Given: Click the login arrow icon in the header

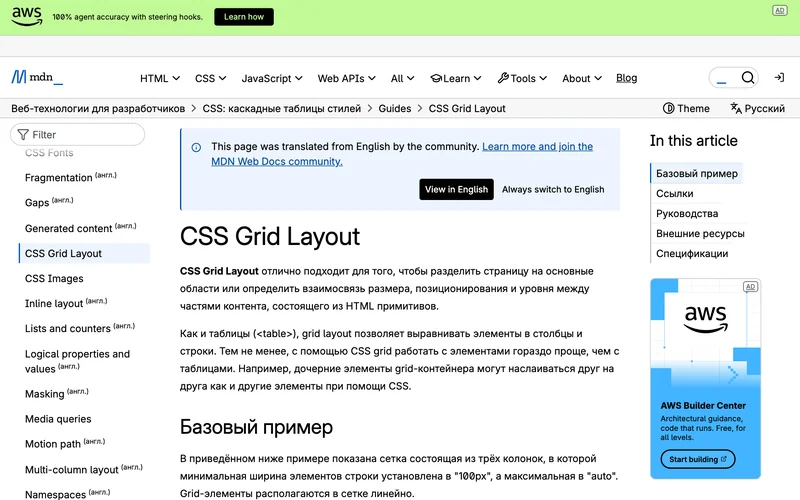Looking at the screenshot, I should pos(779,78).
